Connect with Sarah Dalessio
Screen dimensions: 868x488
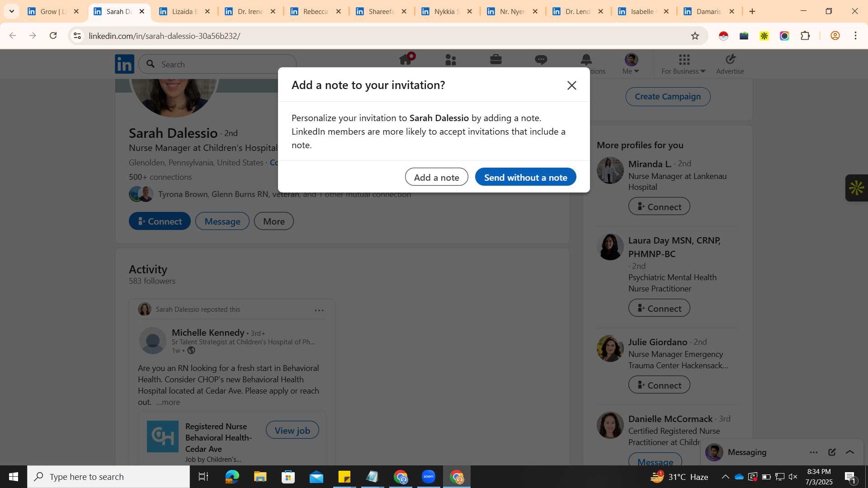160,221
